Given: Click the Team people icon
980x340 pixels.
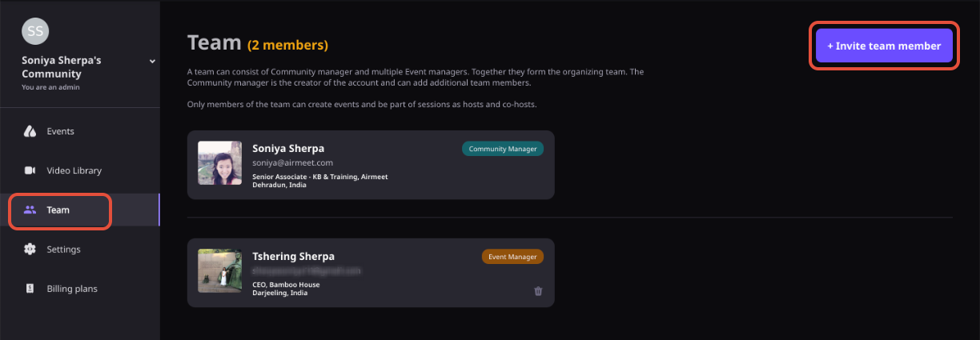Looking at the screenshot, I should (x=30, y=210).
